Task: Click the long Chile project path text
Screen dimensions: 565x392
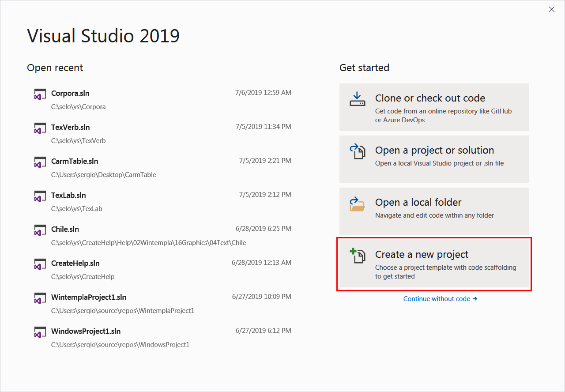Action: tap(149, 243)
